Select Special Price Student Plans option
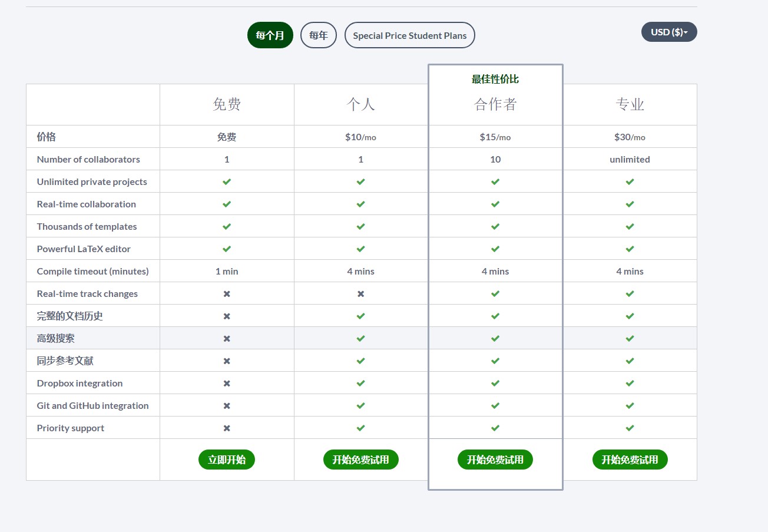The image size is (768, 532). [x=409, y=35]
